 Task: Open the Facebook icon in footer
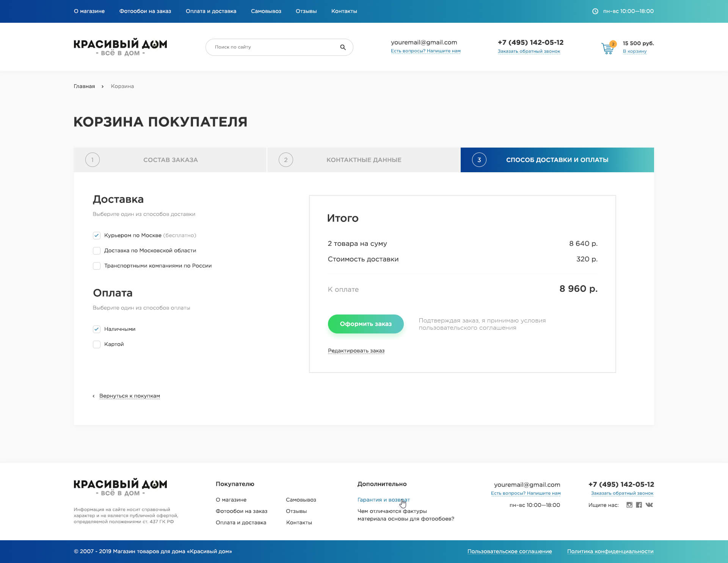[x=639, y=505]
